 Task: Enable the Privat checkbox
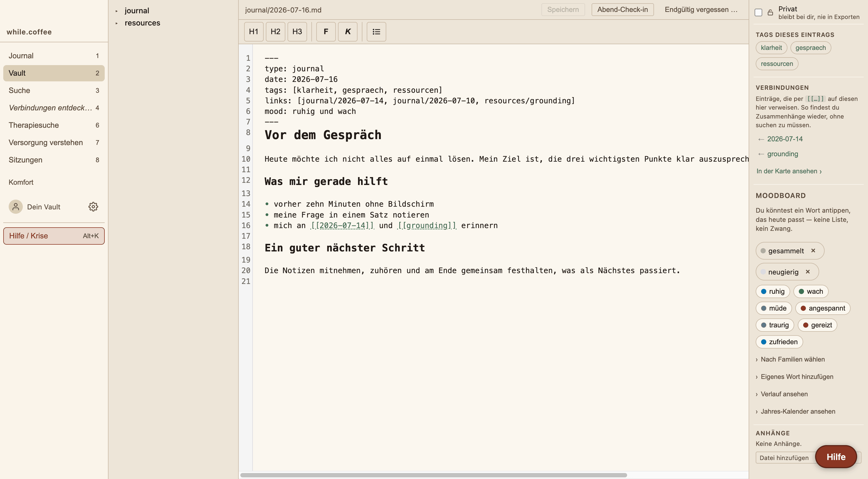click(x=758, y=12)
